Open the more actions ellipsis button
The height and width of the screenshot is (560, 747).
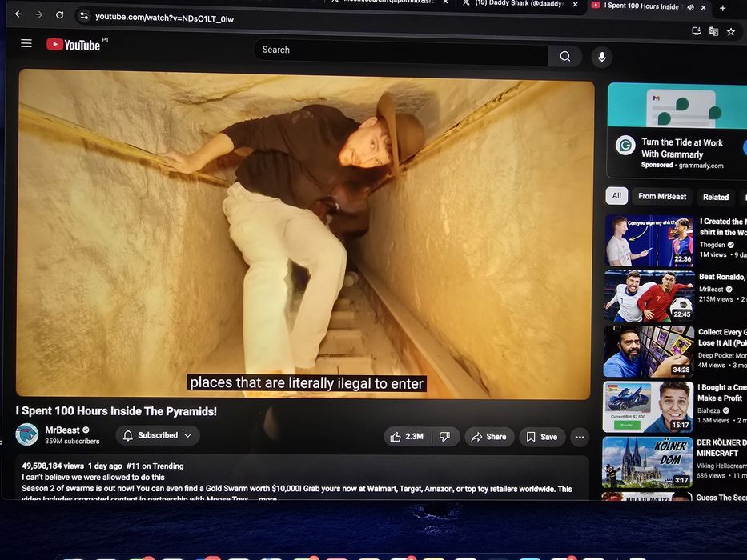pos(580,437)
